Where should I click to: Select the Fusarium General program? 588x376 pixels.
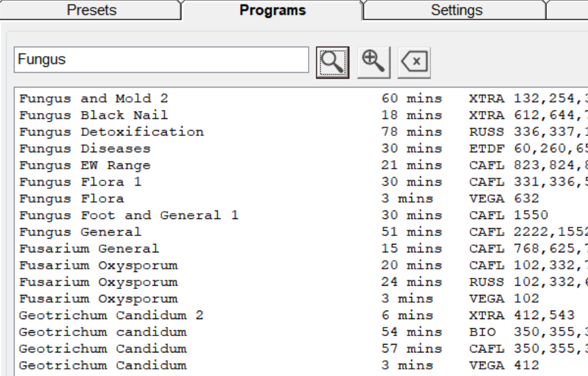(89, 248)
